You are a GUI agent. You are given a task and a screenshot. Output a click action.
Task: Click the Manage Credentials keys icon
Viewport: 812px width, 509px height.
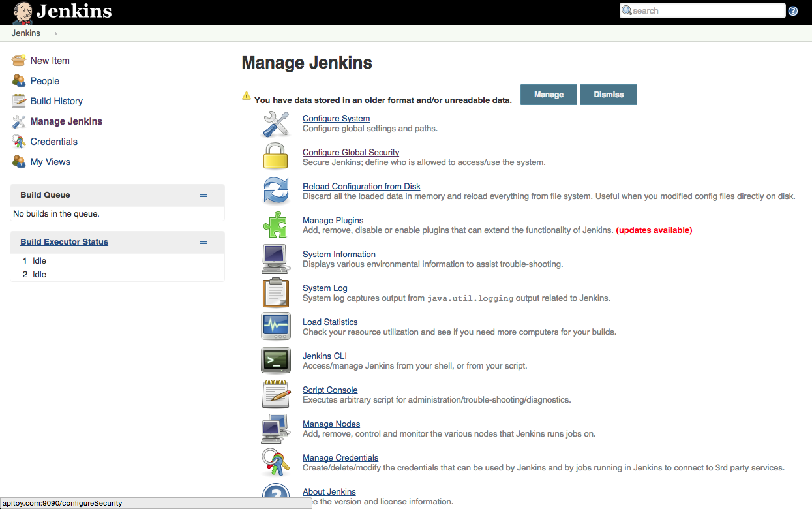[x=275, y=463]
